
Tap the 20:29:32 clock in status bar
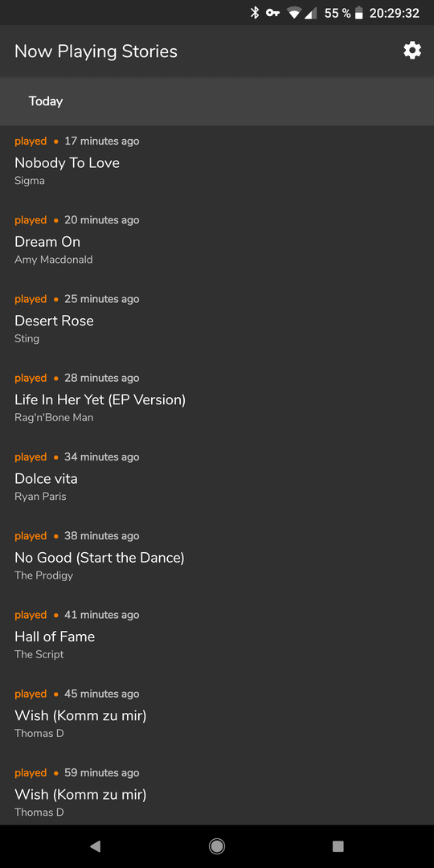[x=394, y=13]
